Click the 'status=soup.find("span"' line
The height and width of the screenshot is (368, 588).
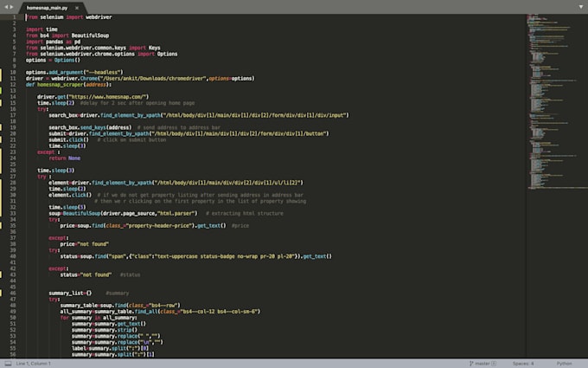pyautogui.click(x=195, y=256)
